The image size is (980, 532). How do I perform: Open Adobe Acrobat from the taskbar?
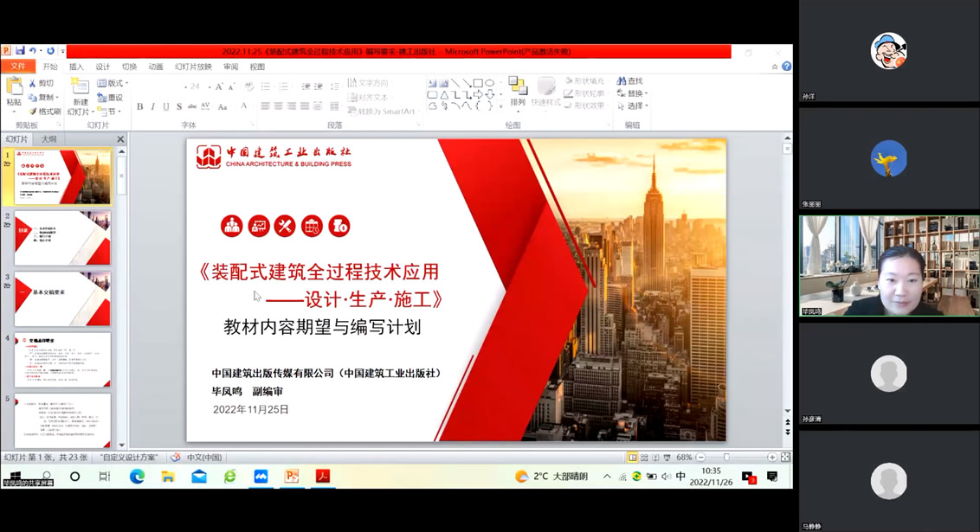[323, 477]
